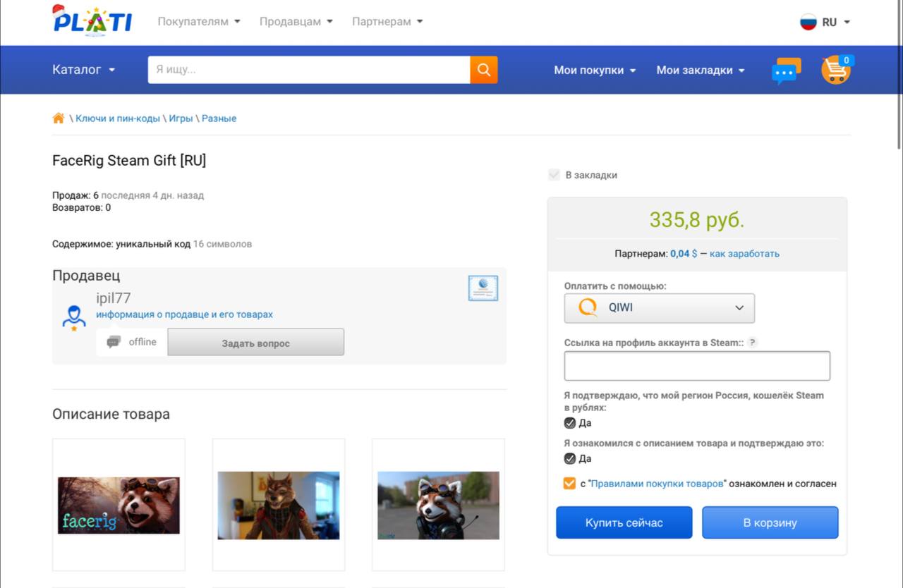Click the Russian flag icon
Viewport: 903px width, 588px height.
808,22
